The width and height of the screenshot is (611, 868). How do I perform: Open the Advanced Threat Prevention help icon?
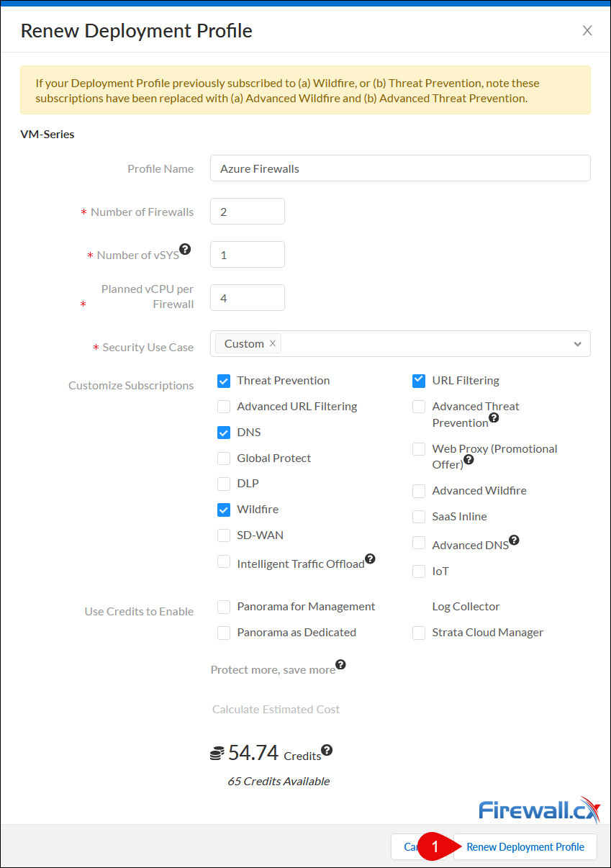[494, 417]
